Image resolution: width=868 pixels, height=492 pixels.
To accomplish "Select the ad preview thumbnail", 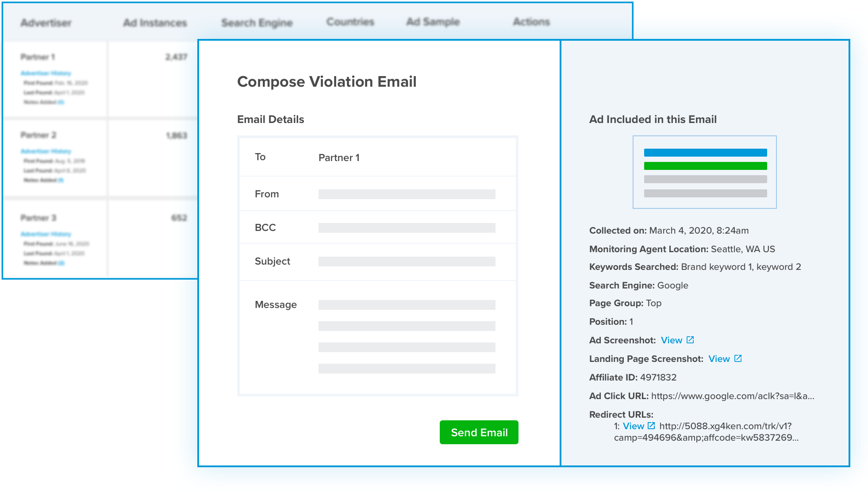I will click(x=705, y=172).
